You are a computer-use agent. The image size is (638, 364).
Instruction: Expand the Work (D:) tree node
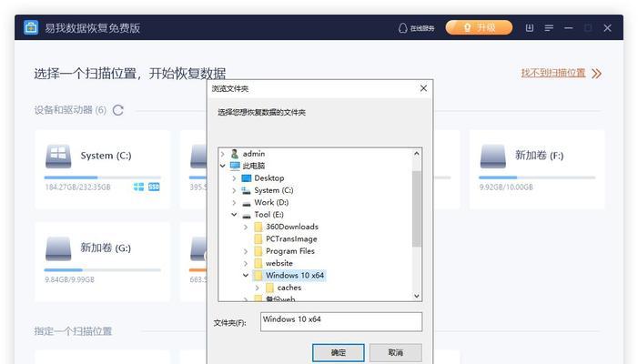tap(234, 203)
